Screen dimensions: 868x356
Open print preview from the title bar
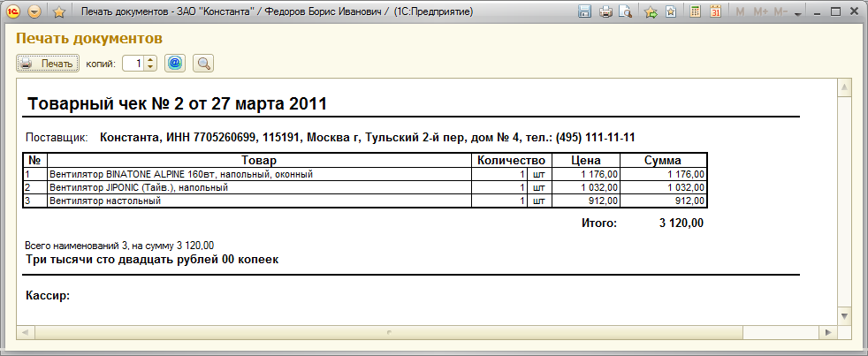(x=625, y=11)
